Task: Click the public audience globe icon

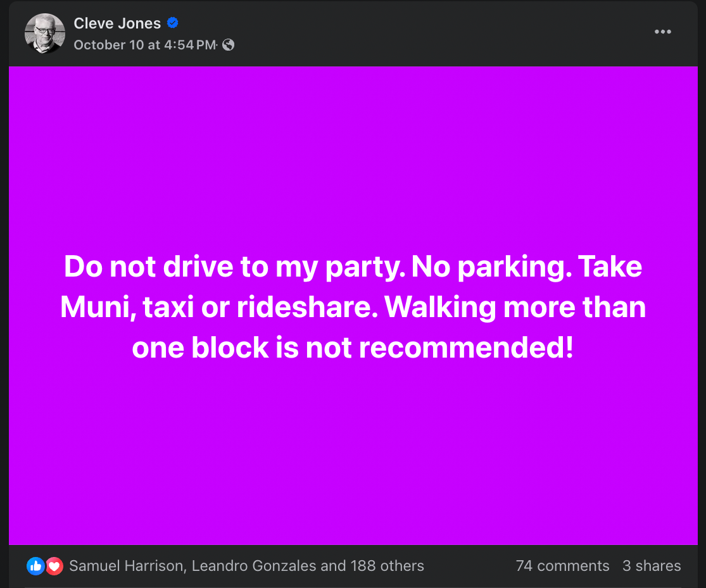Action: [x=229, y=45]
